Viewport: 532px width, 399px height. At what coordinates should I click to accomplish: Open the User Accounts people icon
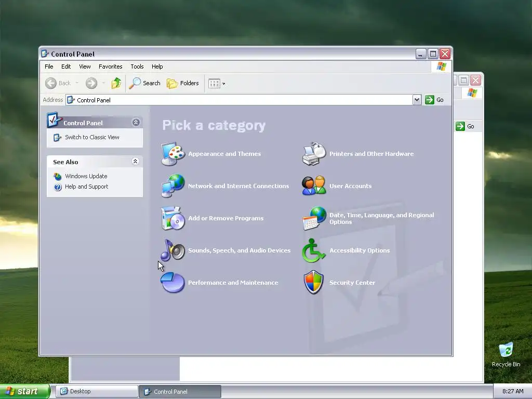314,185
